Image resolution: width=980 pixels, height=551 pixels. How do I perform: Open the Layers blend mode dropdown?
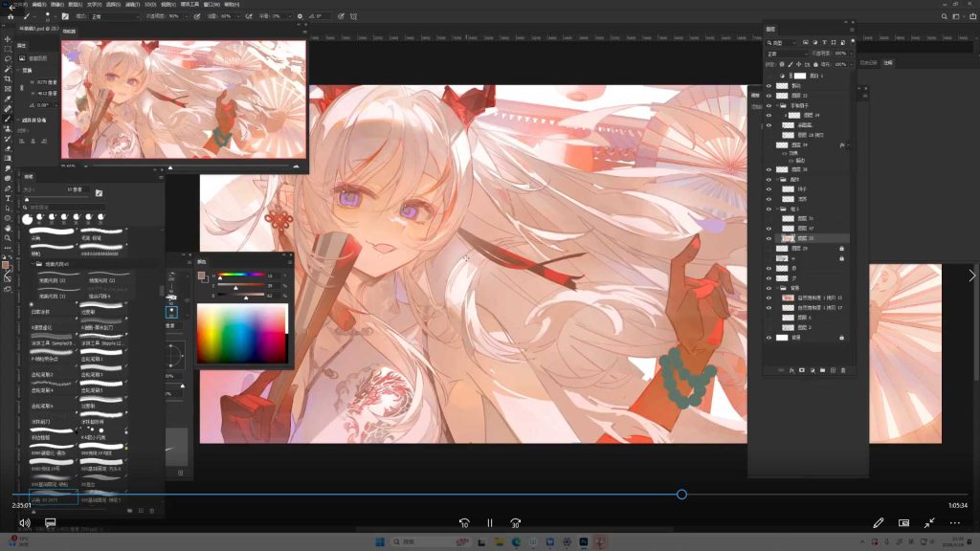[x=787, y=54]
